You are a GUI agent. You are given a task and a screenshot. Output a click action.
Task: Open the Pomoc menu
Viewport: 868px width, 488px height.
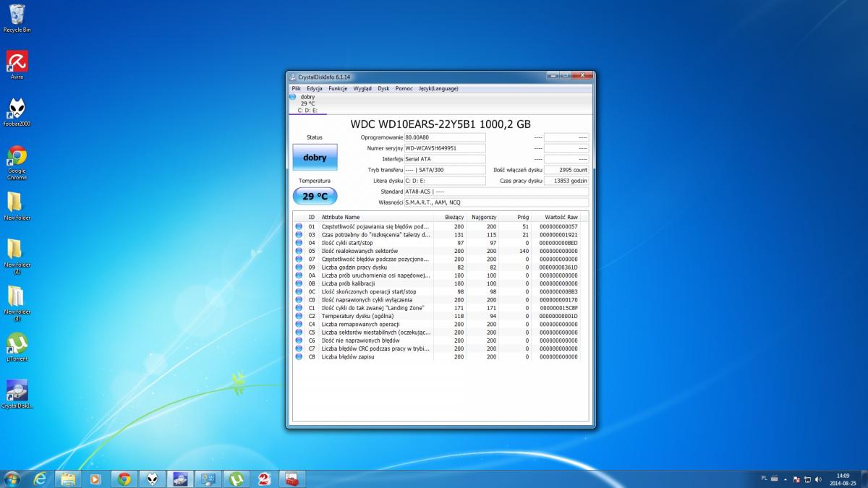tap(404, 88)
